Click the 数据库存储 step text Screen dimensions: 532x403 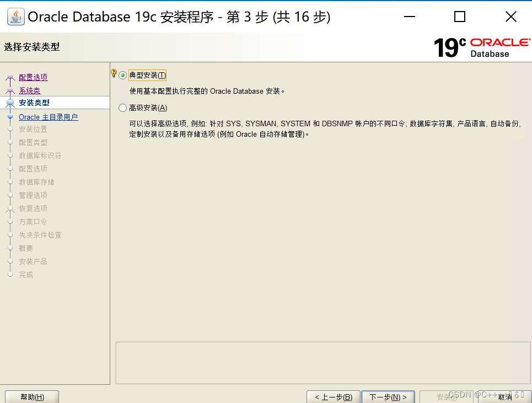click(36, 182)
